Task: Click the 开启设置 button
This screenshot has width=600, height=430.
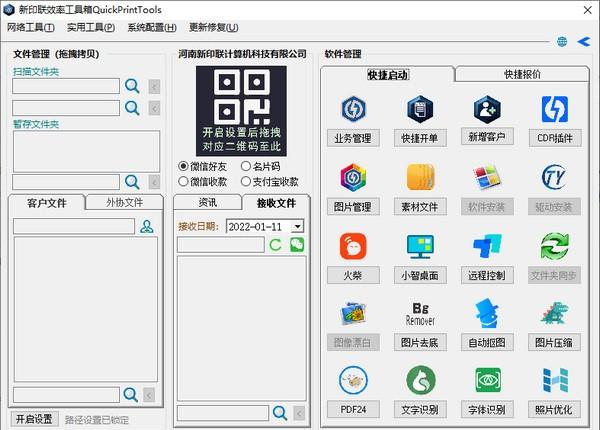Action: 34,419
